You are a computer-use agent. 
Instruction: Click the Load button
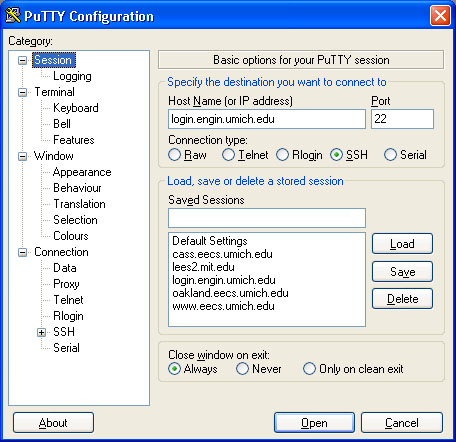402,244
